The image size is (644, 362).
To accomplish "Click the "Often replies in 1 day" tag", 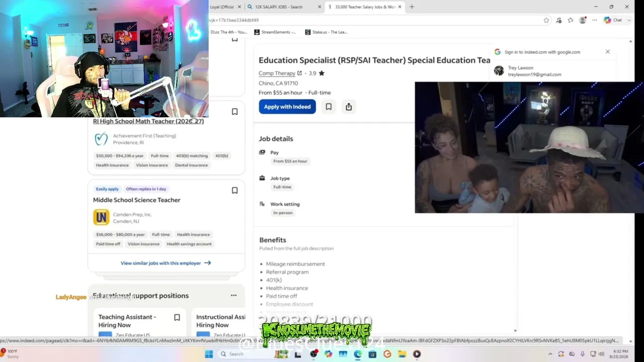I will 146,189.
